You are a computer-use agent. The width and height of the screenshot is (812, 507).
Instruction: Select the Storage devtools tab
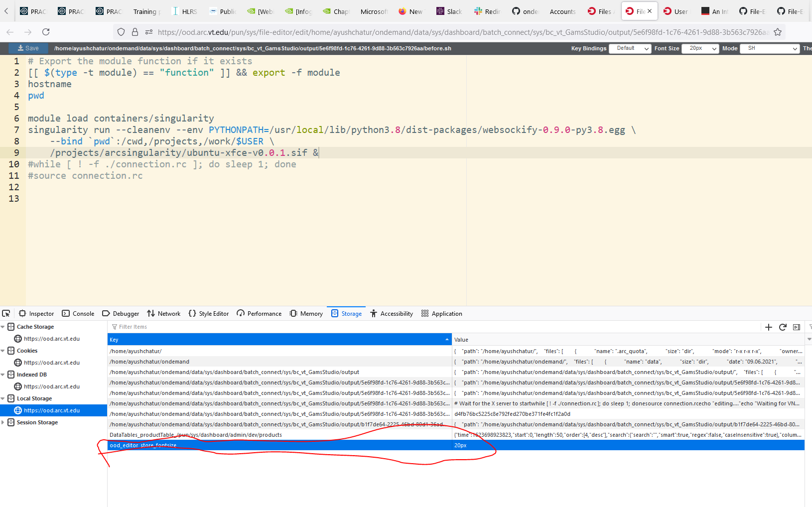tap(346, 313)
